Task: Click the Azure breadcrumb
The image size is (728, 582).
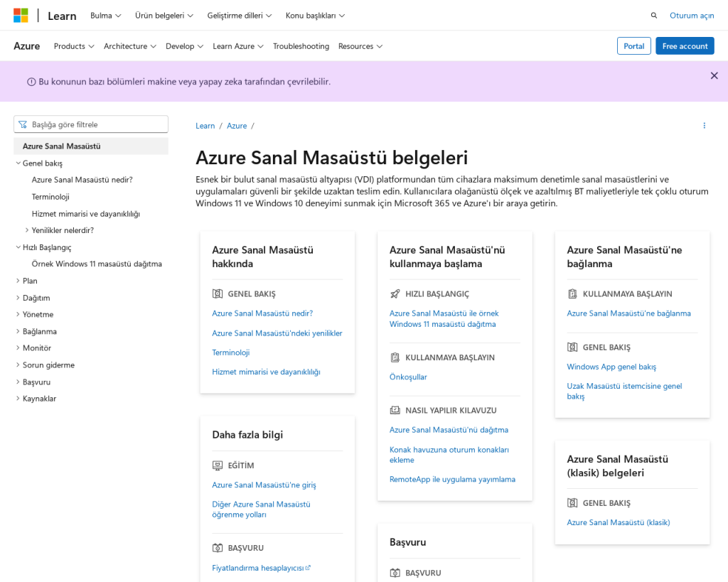Action: click(x=237, y=126)
